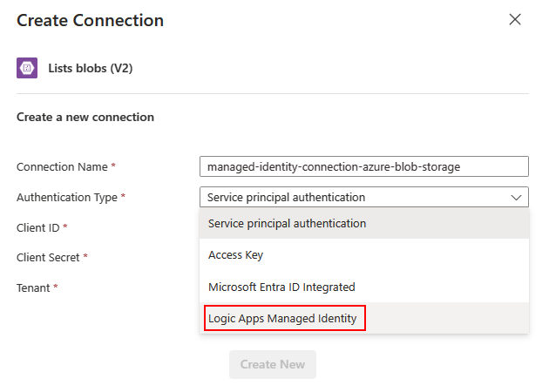Click the Client Secret label
Viewport: 549px width, 392px height.
click(x=49, y=258)
